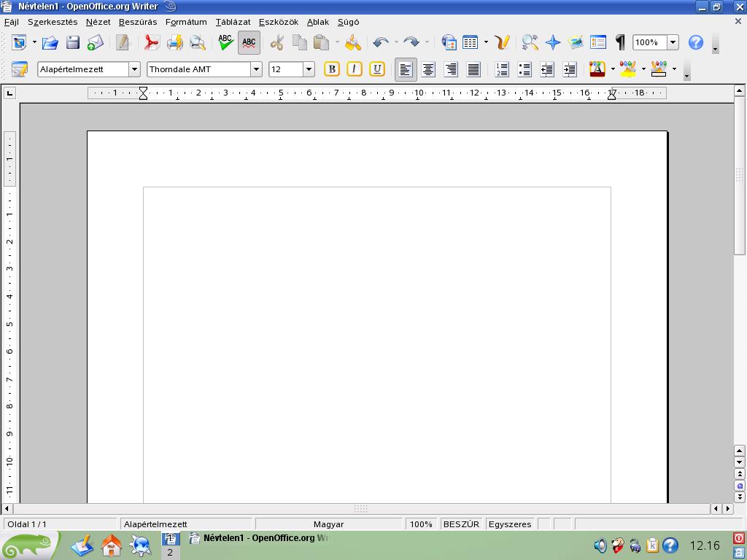Screen dimensions: 747x560
Task: Click the New document icon
Action: 20,42
